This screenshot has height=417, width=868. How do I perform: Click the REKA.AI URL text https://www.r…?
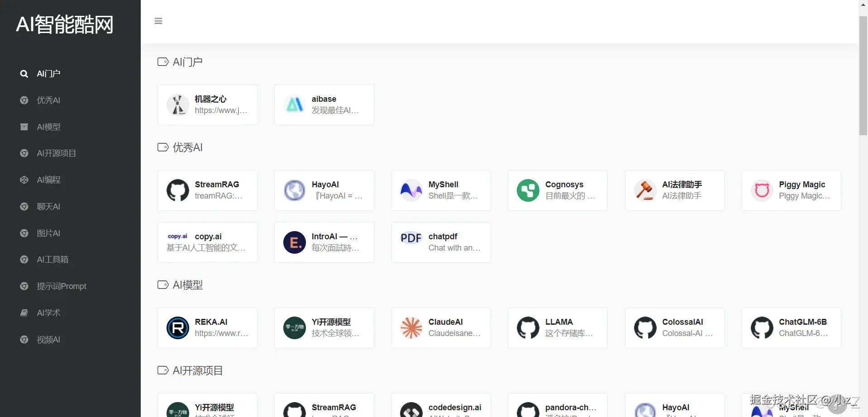(221, 333)
